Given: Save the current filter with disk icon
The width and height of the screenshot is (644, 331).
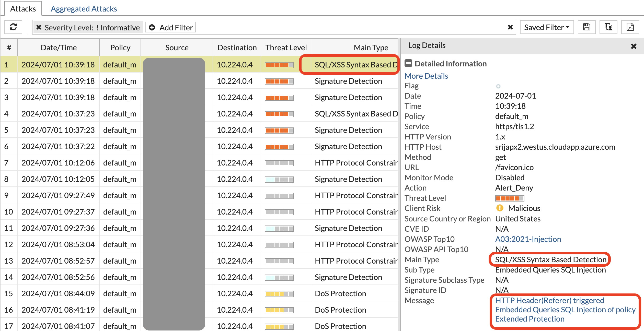Looking at the screenshot, I should point(587,27).
